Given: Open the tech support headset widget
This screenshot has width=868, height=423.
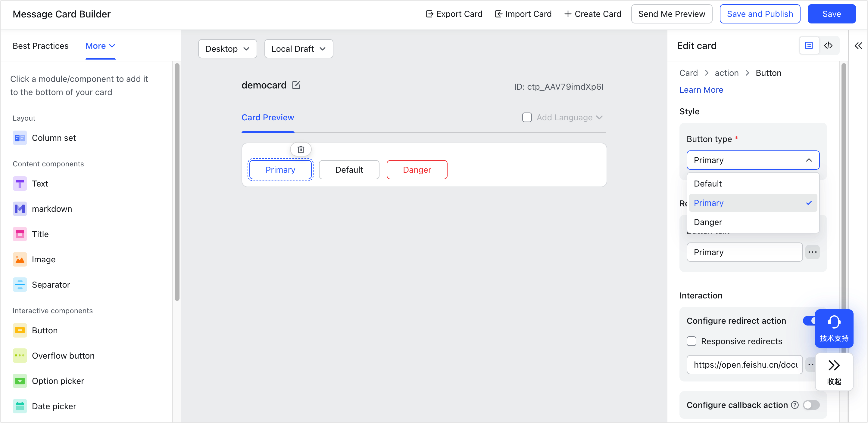Looking at the screenshot, I should [x=834, y=329].
